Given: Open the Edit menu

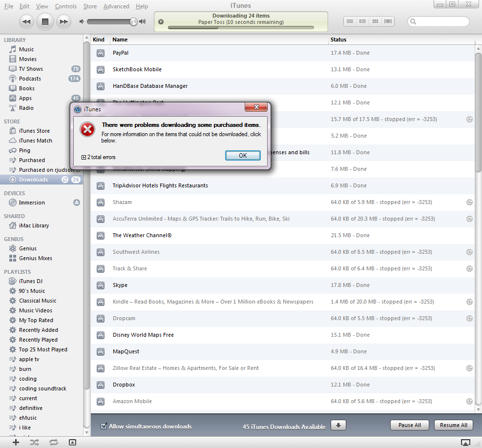Looking at the screenshot, I should coord(24,6).
